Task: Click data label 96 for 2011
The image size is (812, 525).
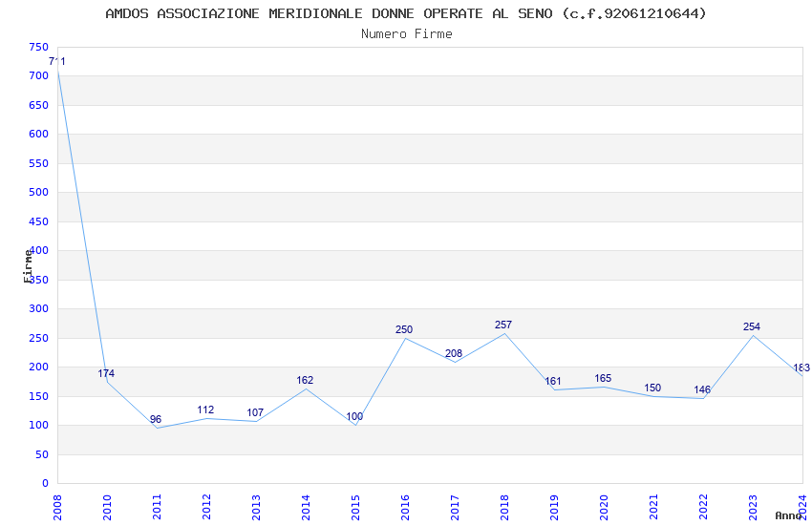Action: pos(156,419)
